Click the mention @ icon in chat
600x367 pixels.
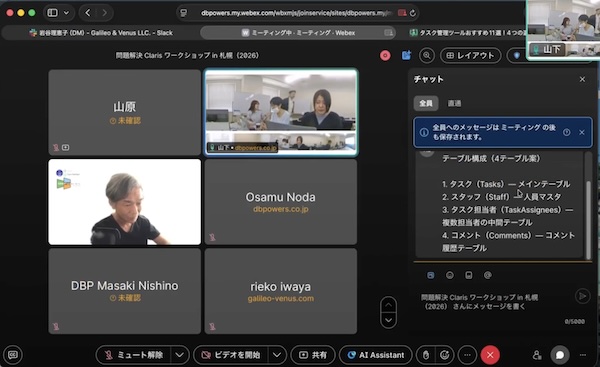pos(488,275)
